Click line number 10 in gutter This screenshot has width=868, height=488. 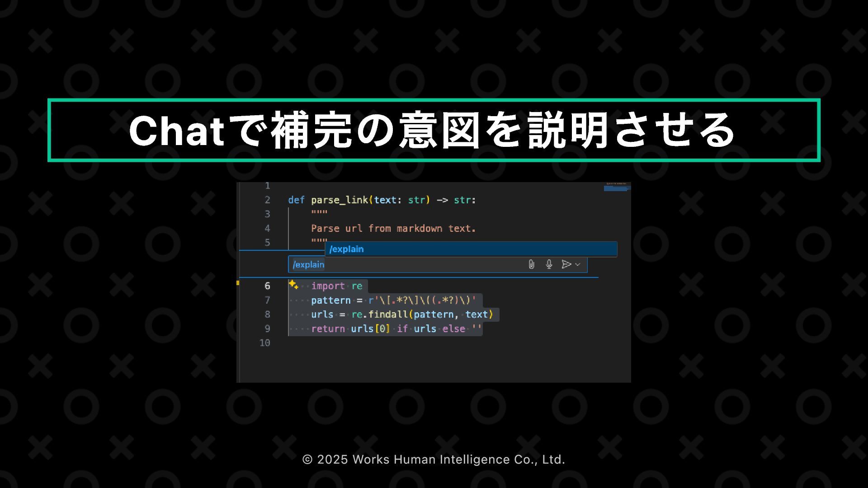pos(265,343)
